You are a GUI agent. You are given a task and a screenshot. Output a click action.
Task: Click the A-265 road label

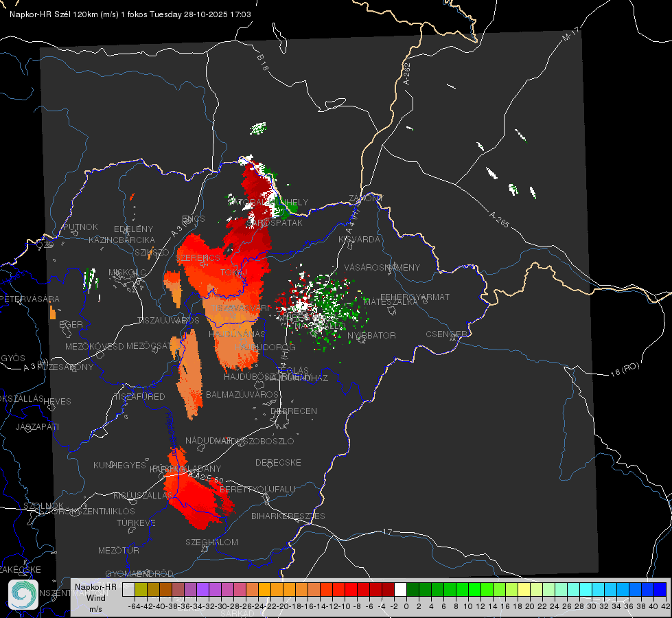[x=499, y=220]
